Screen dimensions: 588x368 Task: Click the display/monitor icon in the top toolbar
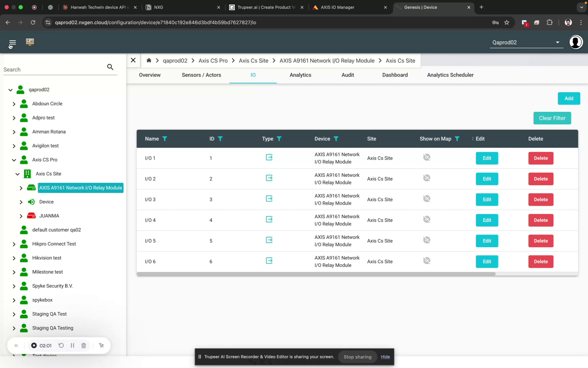click(x=30, y=42)
